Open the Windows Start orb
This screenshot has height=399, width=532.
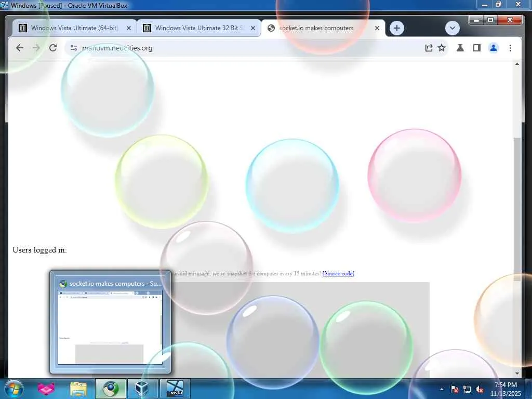[x=14, y=389]
